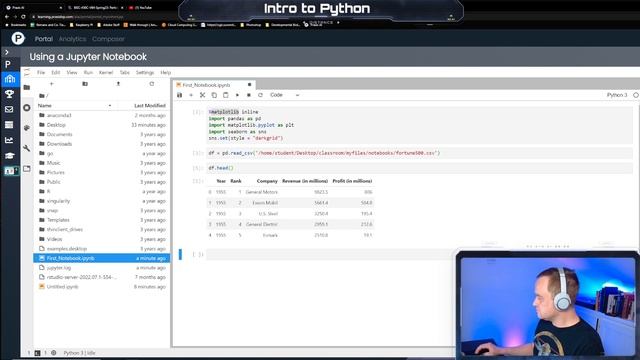This screenshot has height=360, width=640.
Task: Open a new launcher with the plus icon
Action: click(51, 84)
